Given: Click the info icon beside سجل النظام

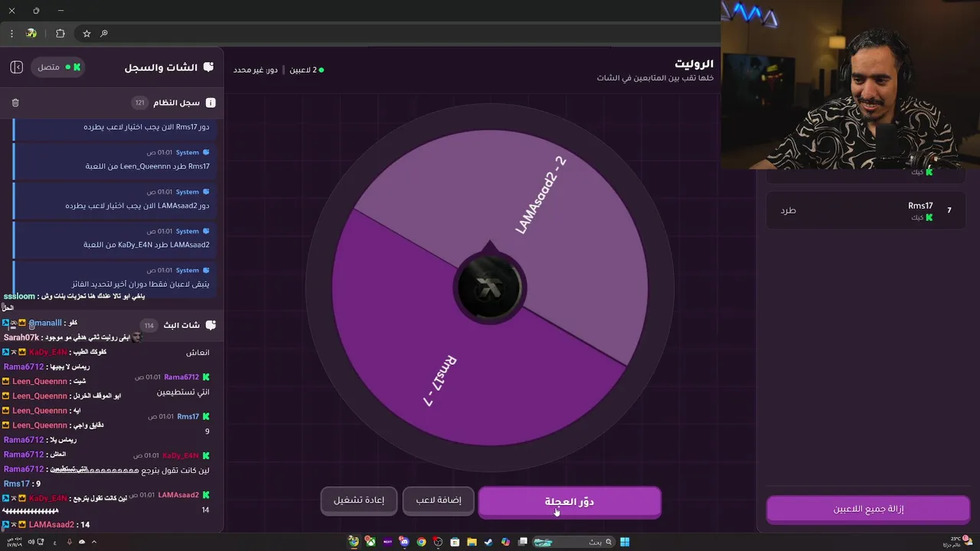Looking at the screenshot, I should coord(211,103).
